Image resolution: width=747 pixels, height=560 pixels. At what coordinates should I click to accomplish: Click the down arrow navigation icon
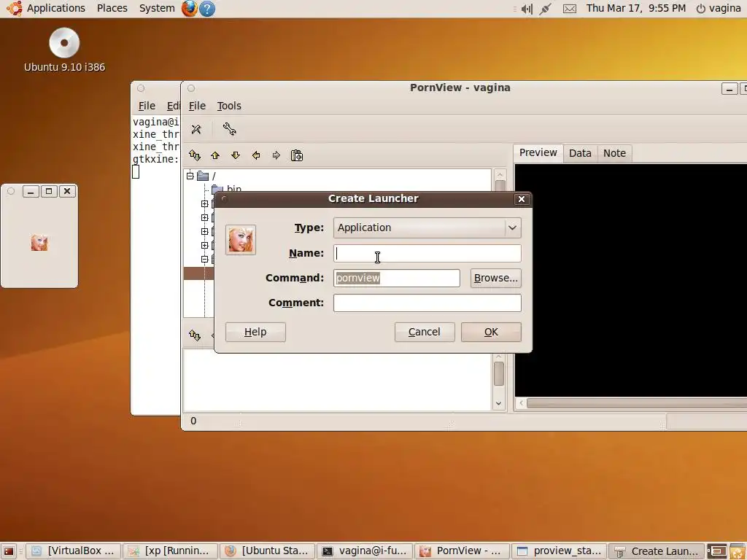click(x=236, y=155)
